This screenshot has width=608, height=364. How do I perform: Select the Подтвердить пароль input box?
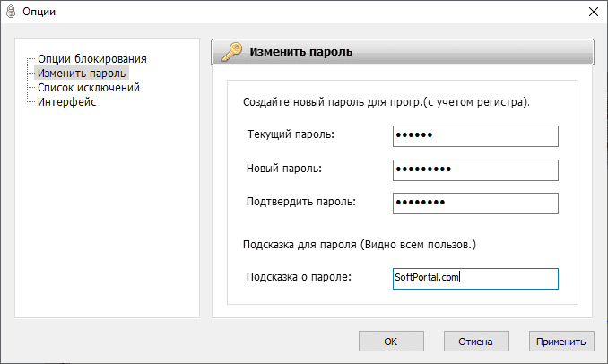click(475, 203)
